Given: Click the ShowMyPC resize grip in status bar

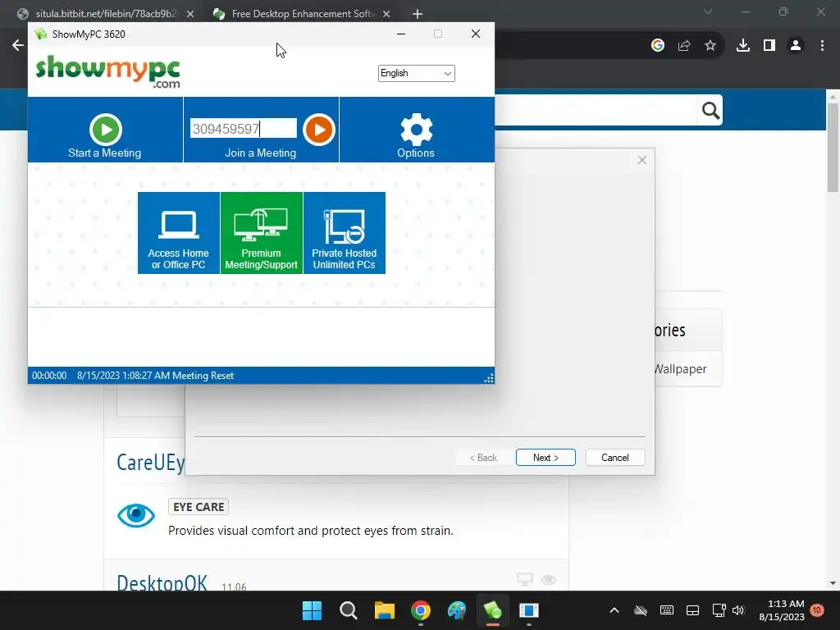Looking at the screenshot, I should click(x=489, y=377).
